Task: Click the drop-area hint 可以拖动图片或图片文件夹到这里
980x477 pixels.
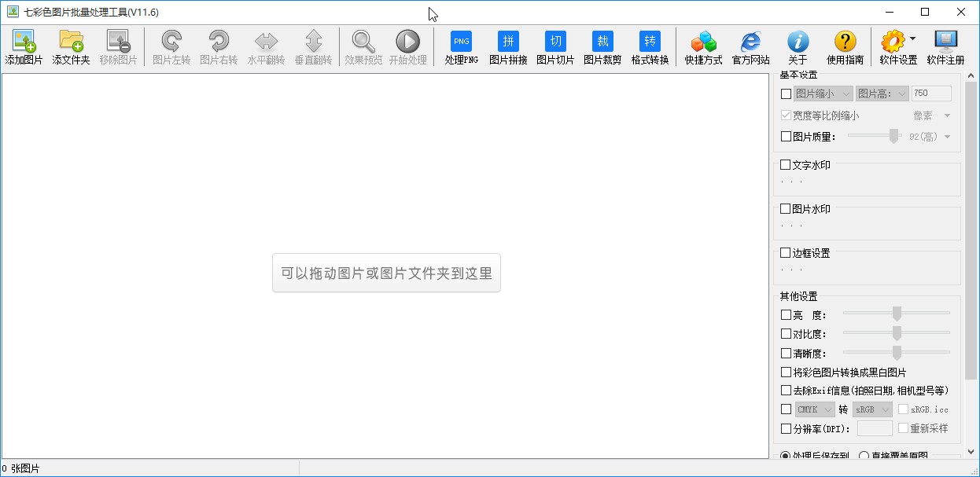Action: [386, 273]
